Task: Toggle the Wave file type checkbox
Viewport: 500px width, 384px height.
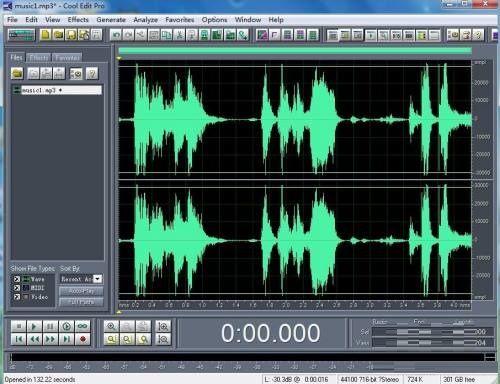Action: (17, 279)
